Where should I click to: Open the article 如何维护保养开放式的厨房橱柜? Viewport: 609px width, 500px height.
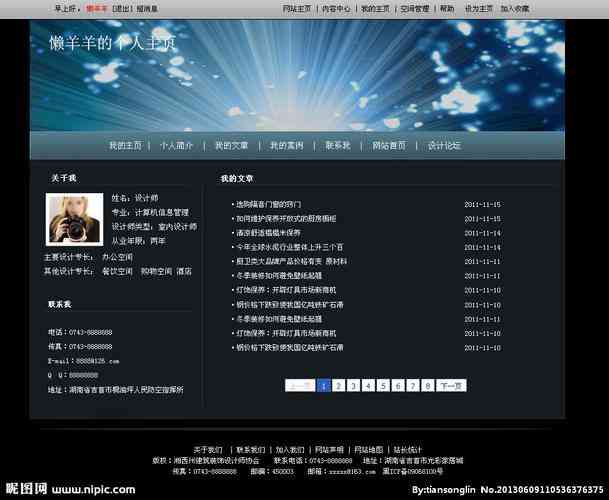point(285,218)
